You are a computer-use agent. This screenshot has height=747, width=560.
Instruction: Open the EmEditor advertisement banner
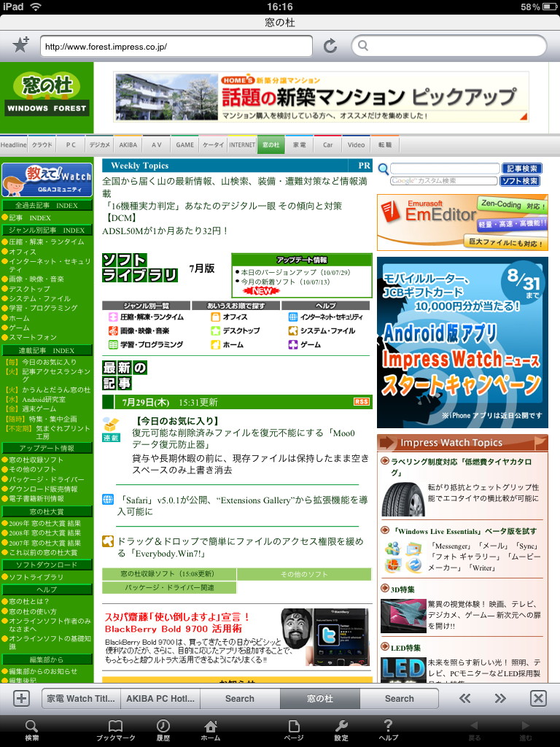tap(462, 222)
